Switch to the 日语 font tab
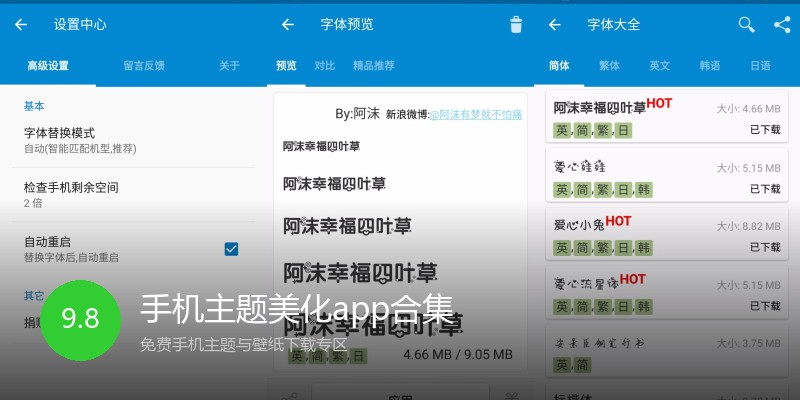Image resolution: width=800 pixels, height=400 pixels. (760, 66)
